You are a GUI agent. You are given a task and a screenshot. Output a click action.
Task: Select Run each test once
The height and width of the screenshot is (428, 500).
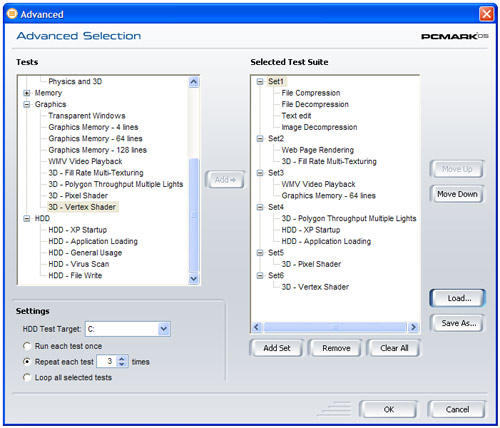[27, 346]
